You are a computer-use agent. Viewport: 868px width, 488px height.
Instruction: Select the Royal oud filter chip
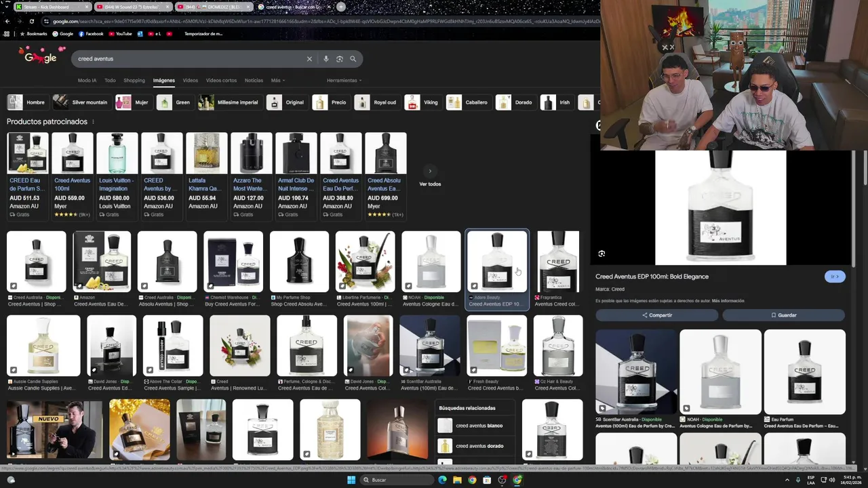[x=376, y=102]
